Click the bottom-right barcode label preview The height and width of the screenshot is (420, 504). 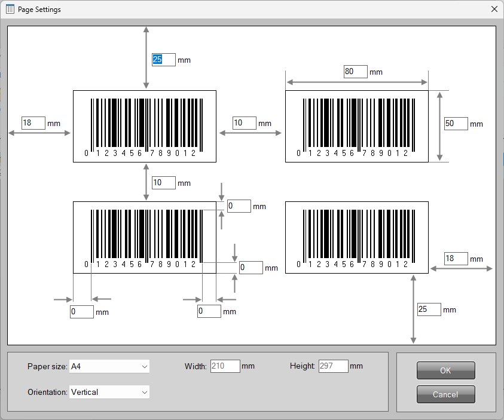[x=357, y=238]
